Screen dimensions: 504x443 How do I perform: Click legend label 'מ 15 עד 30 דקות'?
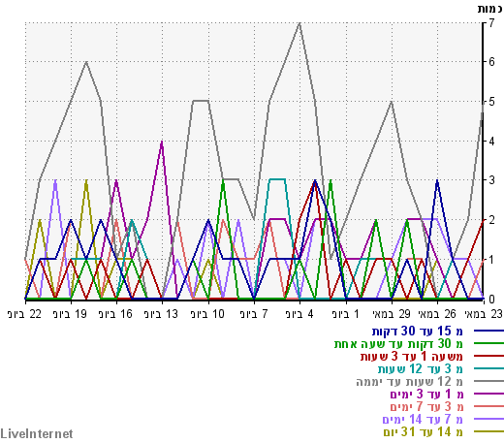click(418, 332)
